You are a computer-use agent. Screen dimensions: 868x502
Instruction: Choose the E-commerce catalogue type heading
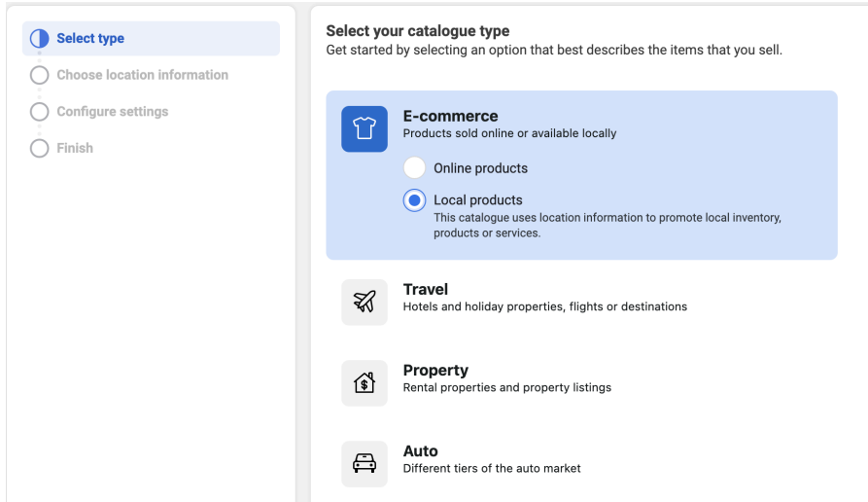pos(450,116)
